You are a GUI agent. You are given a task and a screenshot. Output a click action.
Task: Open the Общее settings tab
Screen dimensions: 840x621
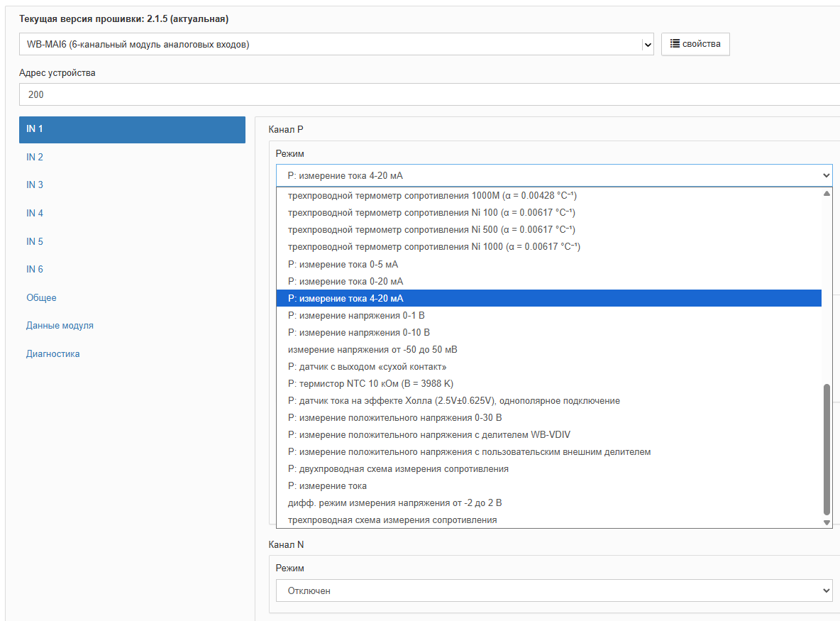[x=41, y=297]
